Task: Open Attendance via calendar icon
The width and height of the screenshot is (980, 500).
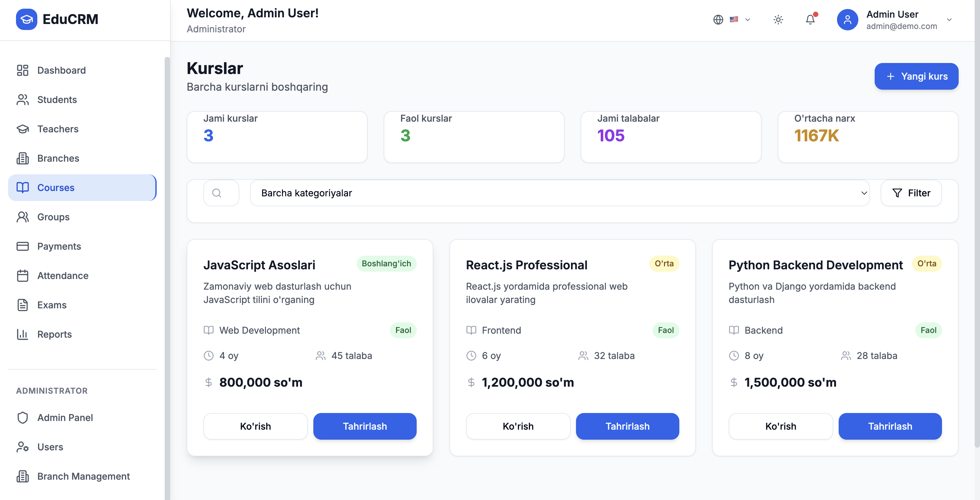Action: pyautogui.click(x=22, y=275)
